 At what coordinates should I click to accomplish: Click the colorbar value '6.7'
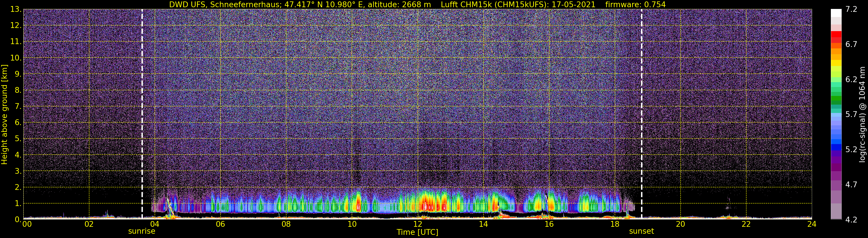(851, 44)
